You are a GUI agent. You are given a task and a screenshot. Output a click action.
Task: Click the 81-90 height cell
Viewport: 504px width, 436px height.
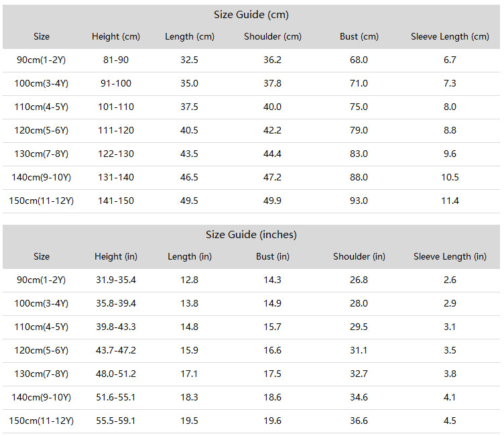point(116,60)
